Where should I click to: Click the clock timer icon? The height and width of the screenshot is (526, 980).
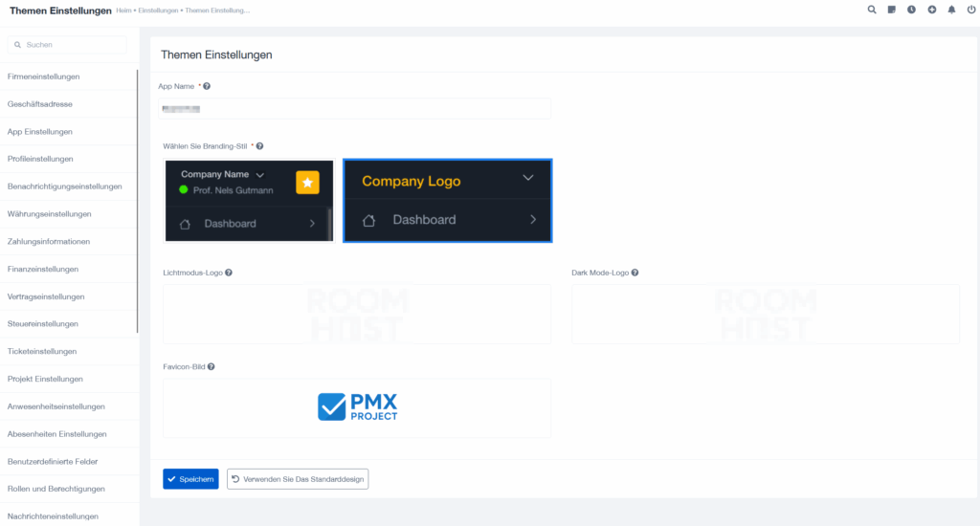tap(912, 10)
